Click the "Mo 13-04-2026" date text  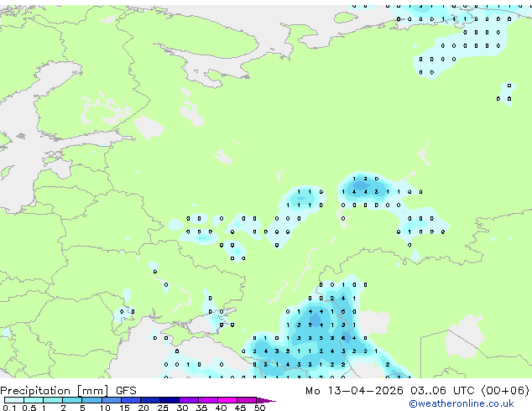click(354, 391)
